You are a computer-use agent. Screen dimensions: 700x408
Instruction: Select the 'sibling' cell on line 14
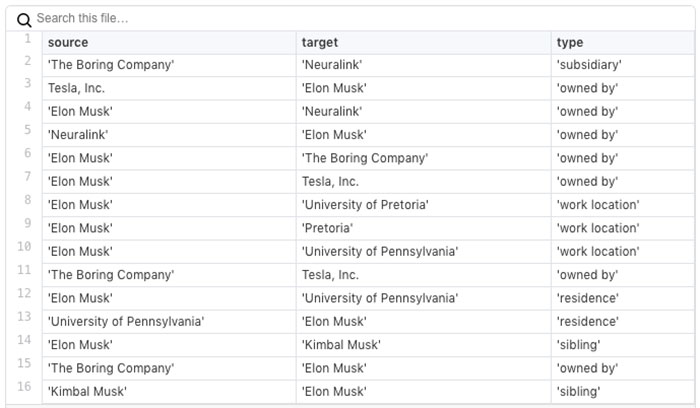tap(579, 345)
